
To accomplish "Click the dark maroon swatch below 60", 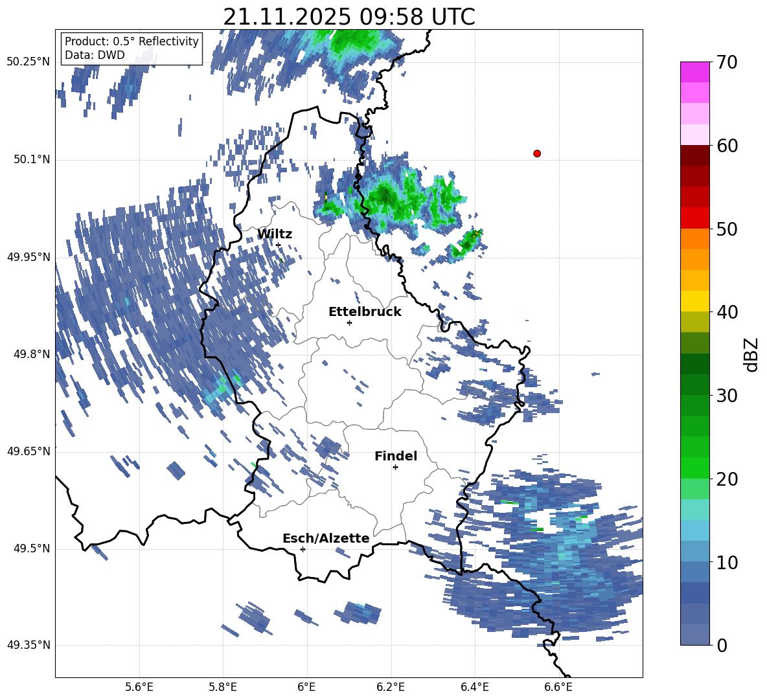I will pyautogui.click(x=694, y=155).
